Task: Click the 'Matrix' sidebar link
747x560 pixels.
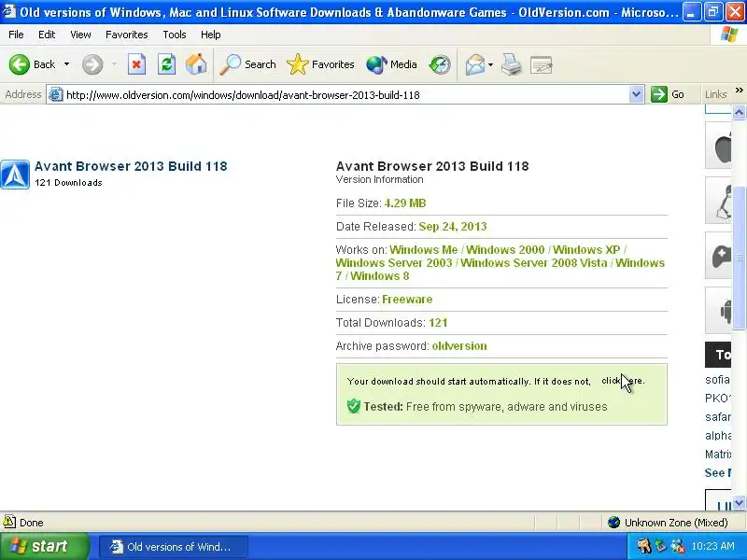Action: (718, 455)
